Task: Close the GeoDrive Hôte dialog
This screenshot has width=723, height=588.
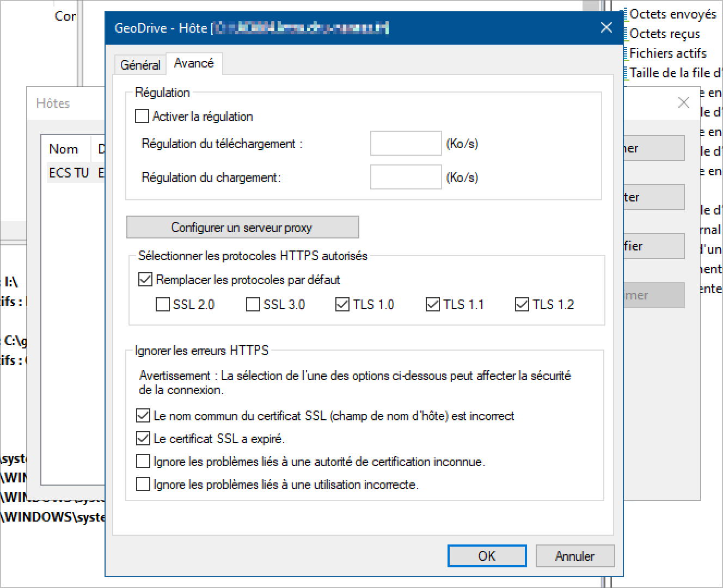Action: point(606,28)
